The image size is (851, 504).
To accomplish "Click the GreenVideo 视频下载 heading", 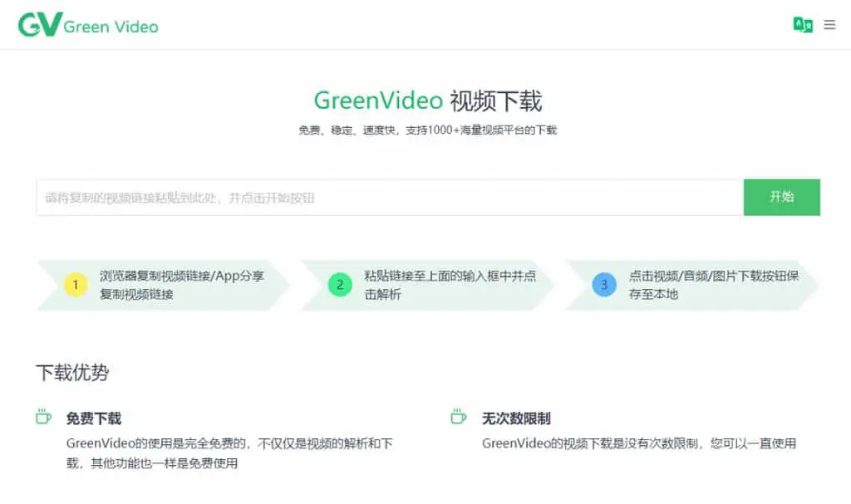I will coord(428,100).
